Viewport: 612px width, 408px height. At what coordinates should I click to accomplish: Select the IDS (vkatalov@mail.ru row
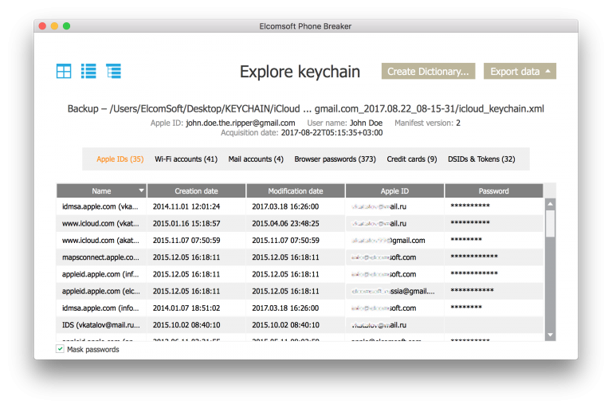[100, 325]
